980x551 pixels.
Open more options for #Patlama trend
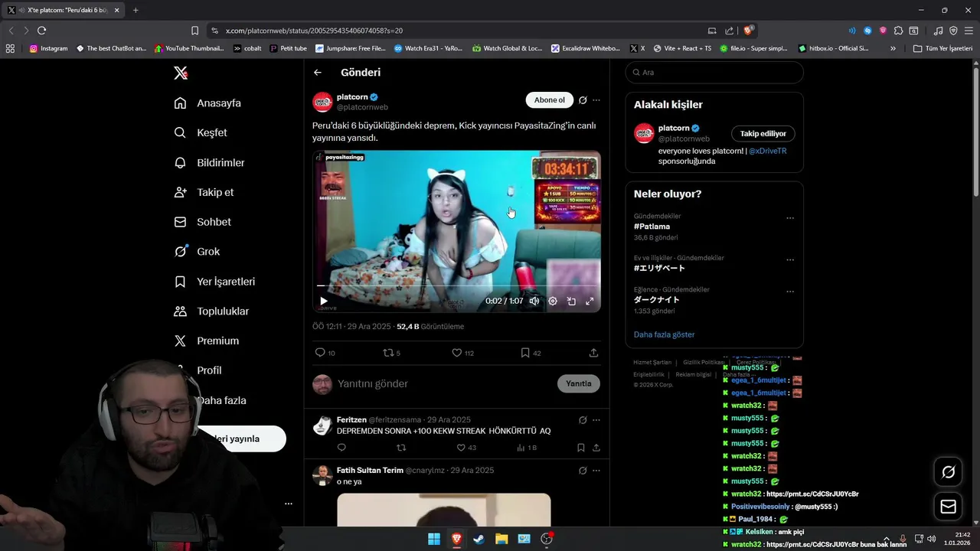tap(790, 218)
